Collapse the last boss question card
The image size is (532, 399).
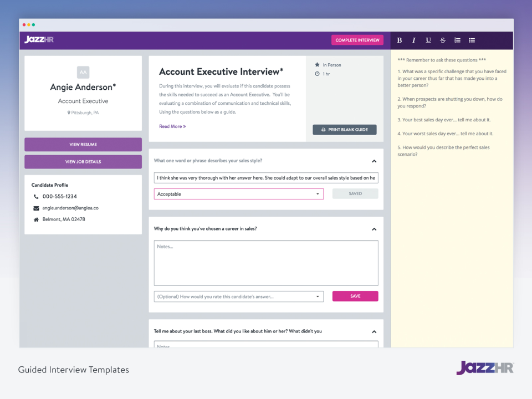point(374,330)
